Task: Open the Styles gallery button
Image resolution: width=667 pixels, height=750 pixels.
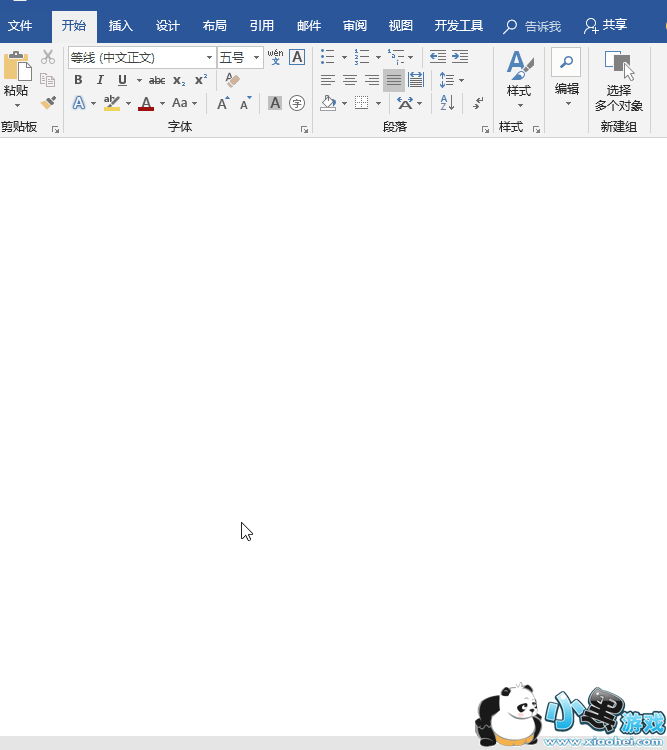Action: [x=519, y=79]
